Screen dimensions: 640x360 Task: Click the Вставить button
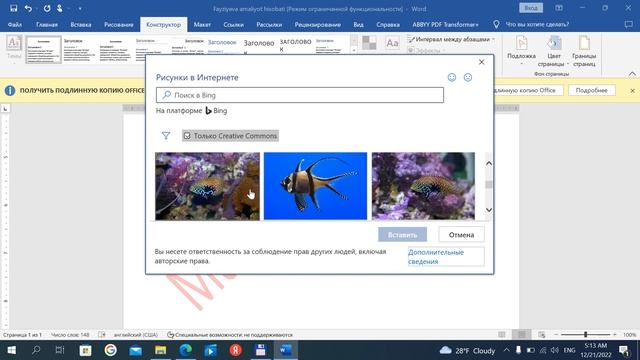click(402, 235)
